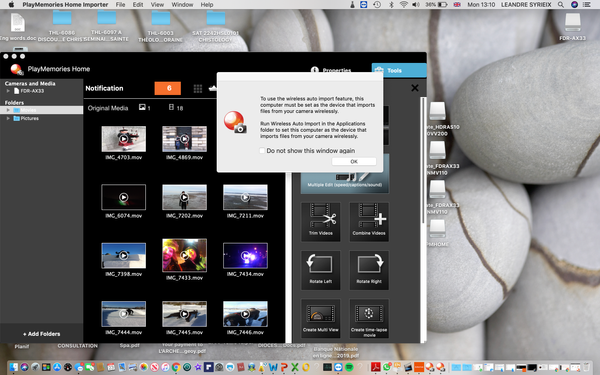Open the orange notification count badge
This screenshot has height=375, width=600.
(168, 88)
